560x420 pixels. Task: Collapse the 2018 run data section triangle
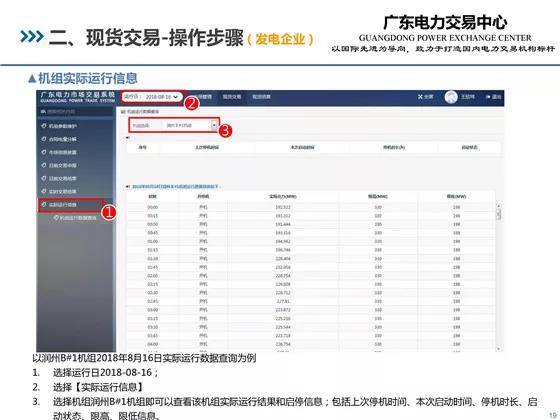(x=128, y=186)
